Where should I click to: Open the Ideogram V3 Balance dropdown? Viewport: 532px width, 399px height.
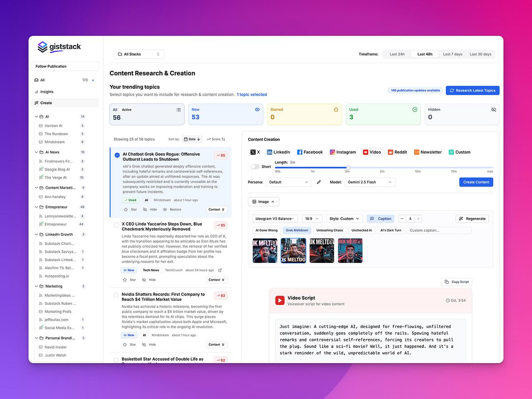click(x=275, y=219)
